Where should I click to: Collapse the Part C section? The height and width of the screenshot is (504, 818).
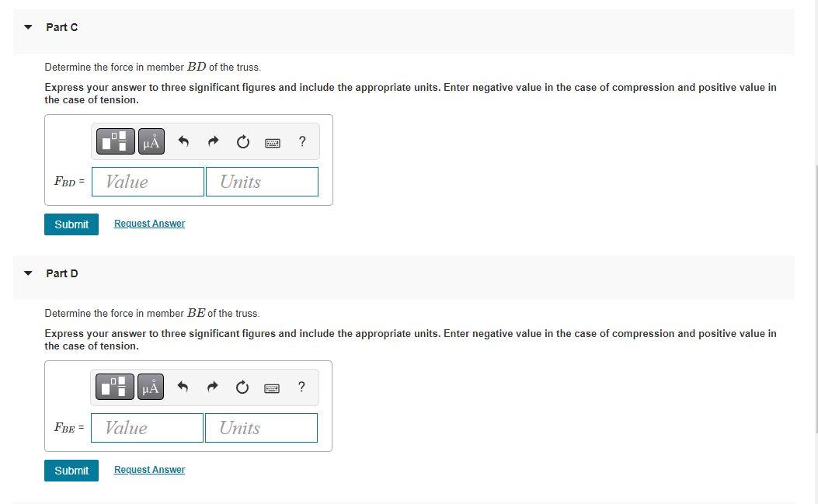tap(28, 27)
